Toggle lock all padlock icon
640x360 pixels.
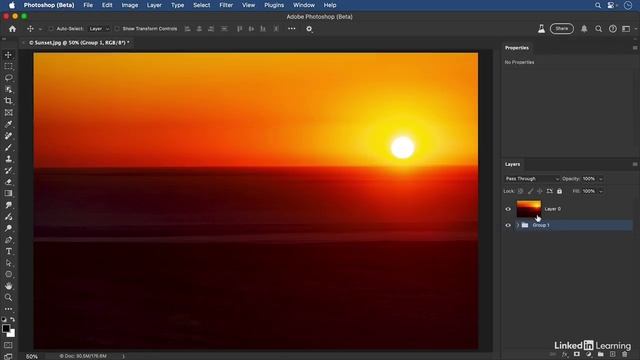pyautogui.click(x=559, y=191)
